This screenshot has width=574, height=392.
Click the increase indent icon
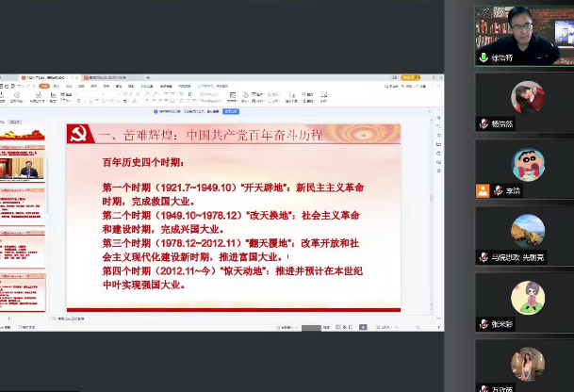[x=172, y=94]
